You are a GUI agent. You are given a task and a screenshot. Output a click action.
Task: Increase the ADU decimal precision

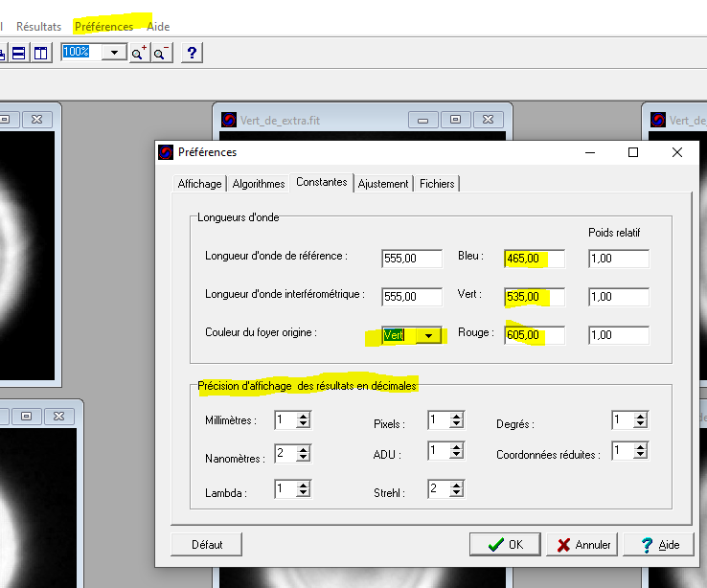(456, 446)
